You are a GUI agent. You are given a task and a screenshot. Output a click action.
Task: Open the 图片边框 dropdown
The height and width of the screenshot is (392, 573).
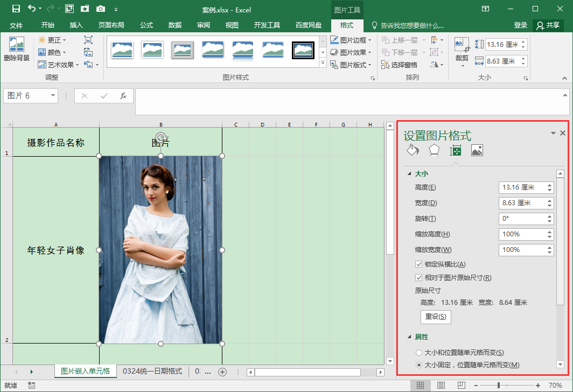[351, 40]
